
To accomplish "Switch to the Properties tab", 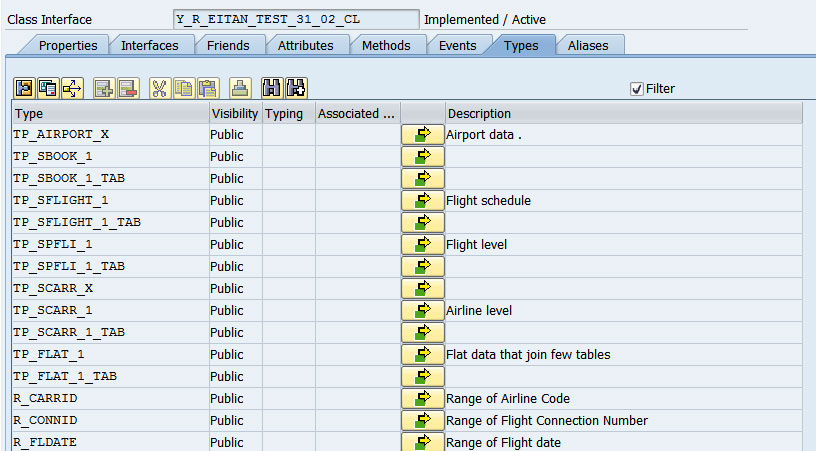I will (68, 45).
